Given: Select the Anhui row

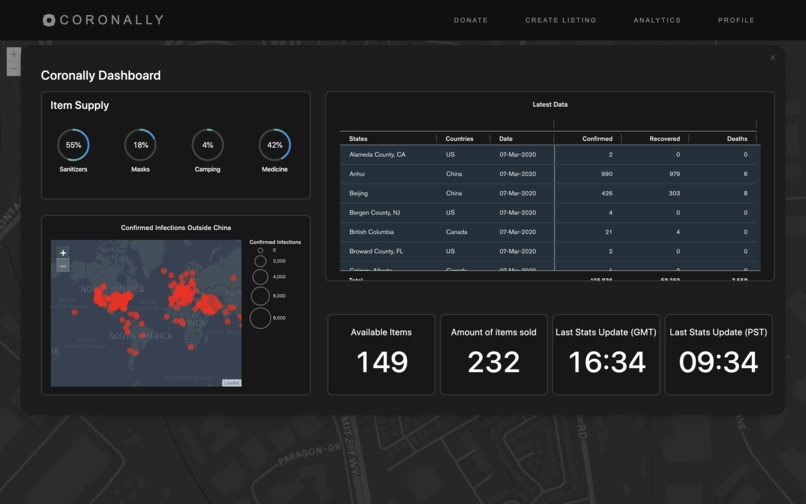Looking at the screenshot, I should click(x=550, y=174).
